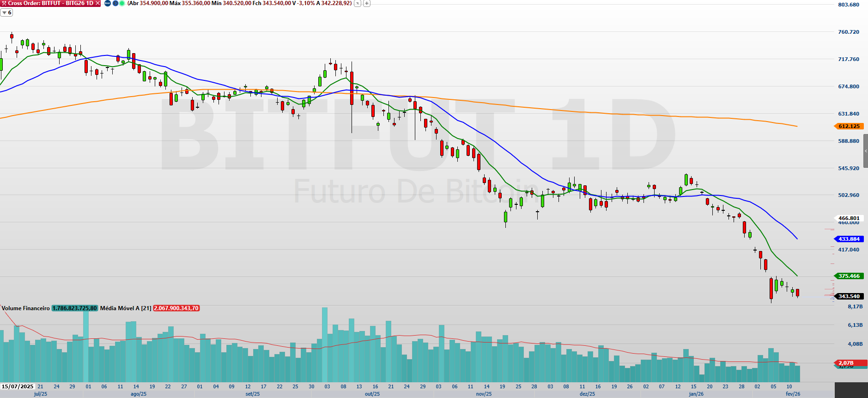The height and width of the screenshot is (398, 868).
Task: Click the Cross Order icon in chart title
Action: tap(4, 3)
